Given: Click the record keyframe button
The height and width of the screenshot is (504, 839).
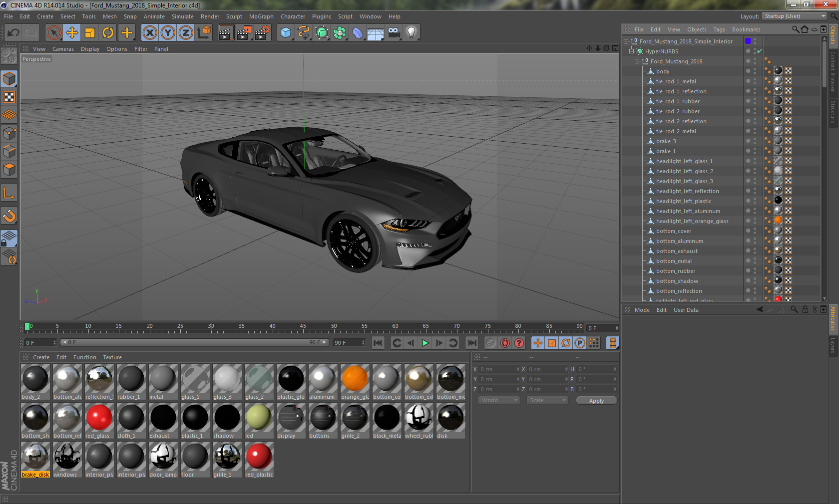Looking at the screenshot, I should click(x=491, y=343).
